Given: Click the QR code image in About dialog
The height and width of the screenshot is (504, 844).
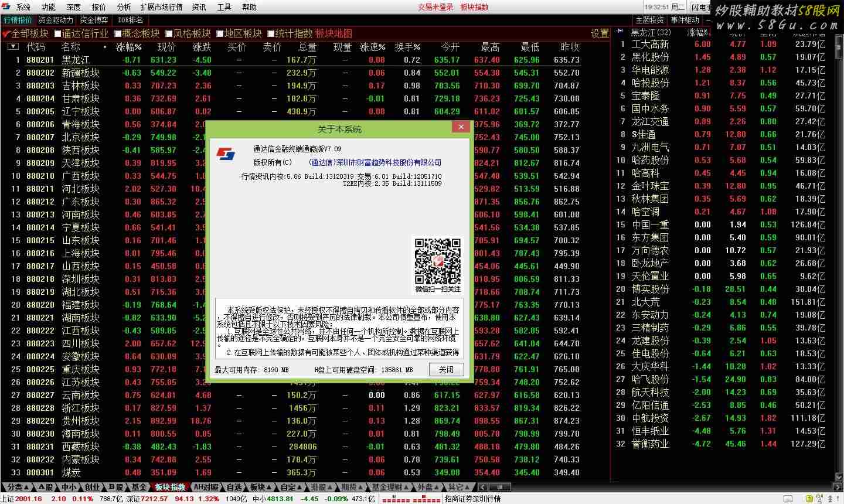Looking at the screenshot, I should tap(438, 260).
